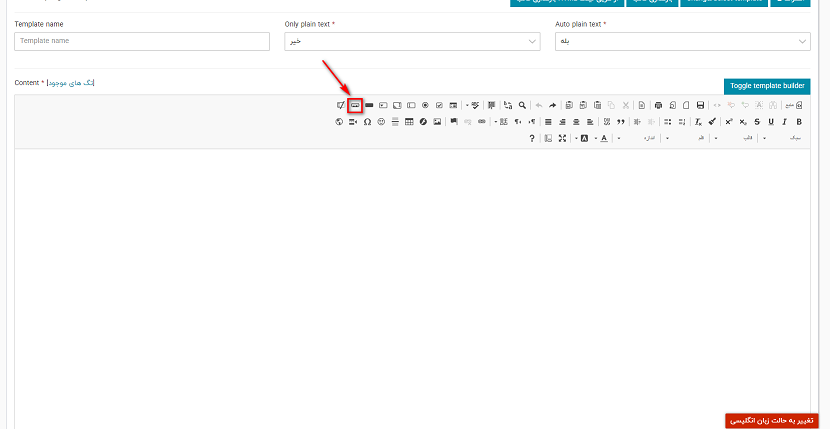The width and height of the screenshot is (830, 429).
Task: Insert a form container element
Action: pos(453,105)
